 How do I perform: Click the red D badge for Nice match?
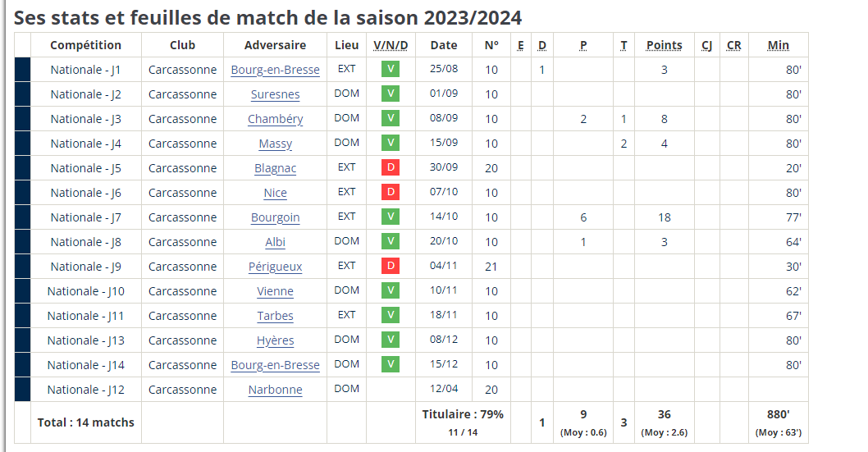[x=391, y=192]
